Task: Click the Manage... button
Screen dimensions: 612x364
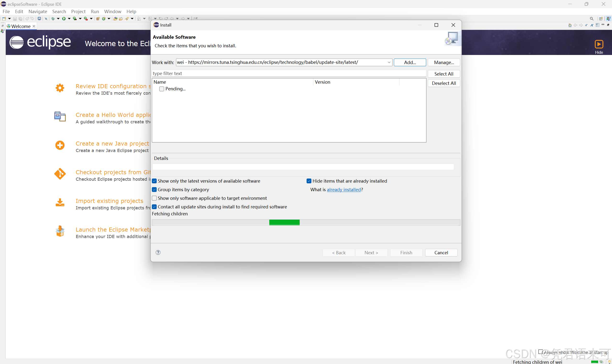Action: point(444,62)
